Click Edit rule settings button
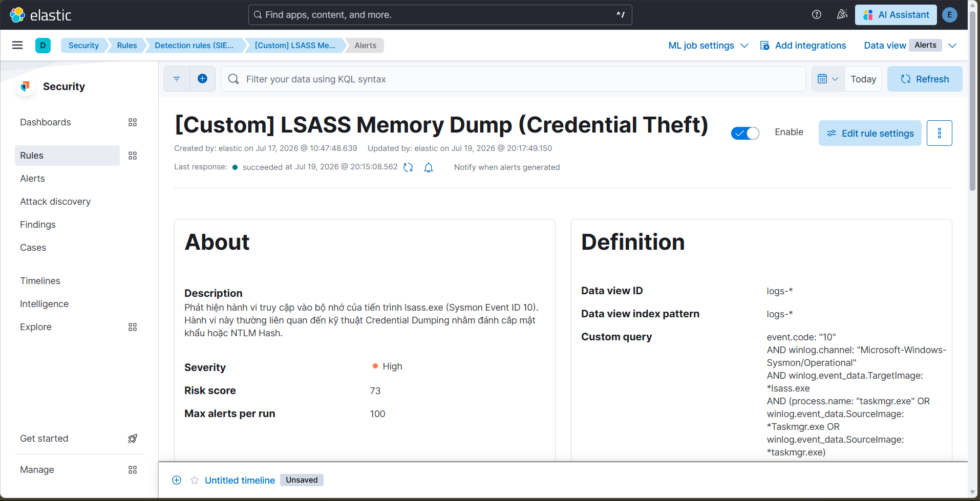This screenshot has width=980, height=501. tap(870, 133)
